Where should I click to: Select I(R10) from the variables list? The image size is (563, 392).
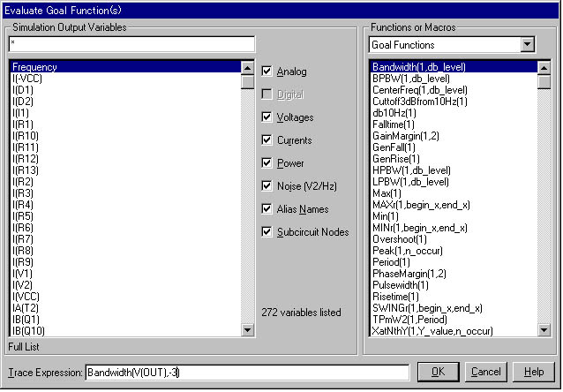(26, 135)
